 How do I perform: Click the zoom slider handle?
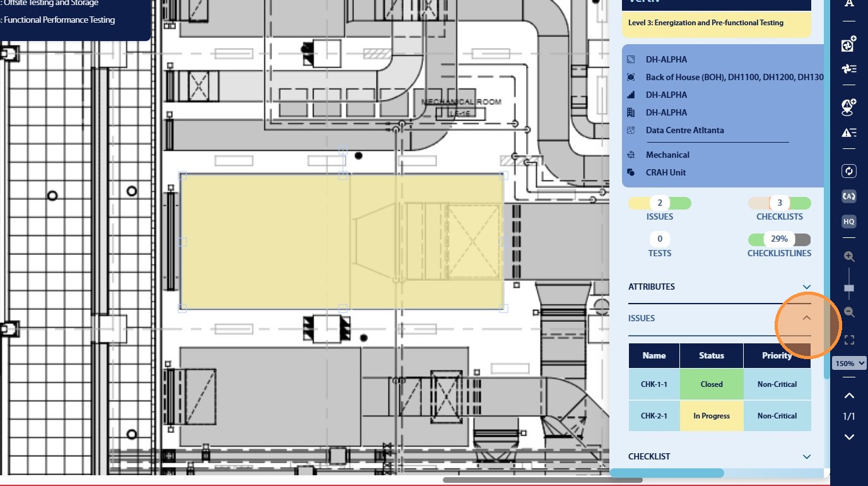point(849,288)
